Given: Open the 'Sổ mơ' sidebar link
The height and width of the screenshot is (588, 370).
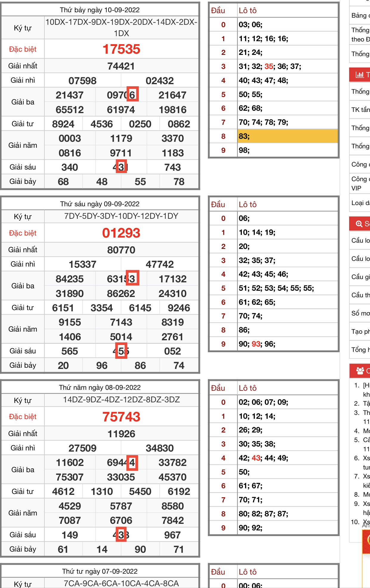Looking at the screenshot, I should 361,313.
